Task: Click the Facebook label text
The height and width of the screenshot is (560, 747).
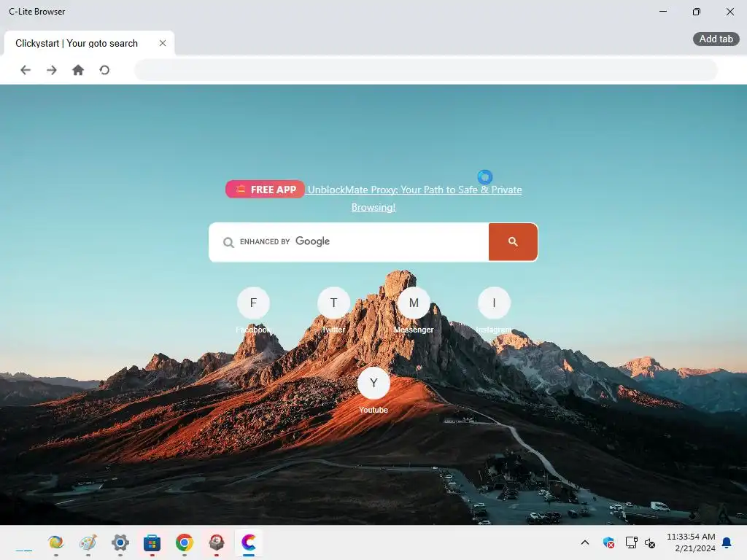Action: coord(253,330)
